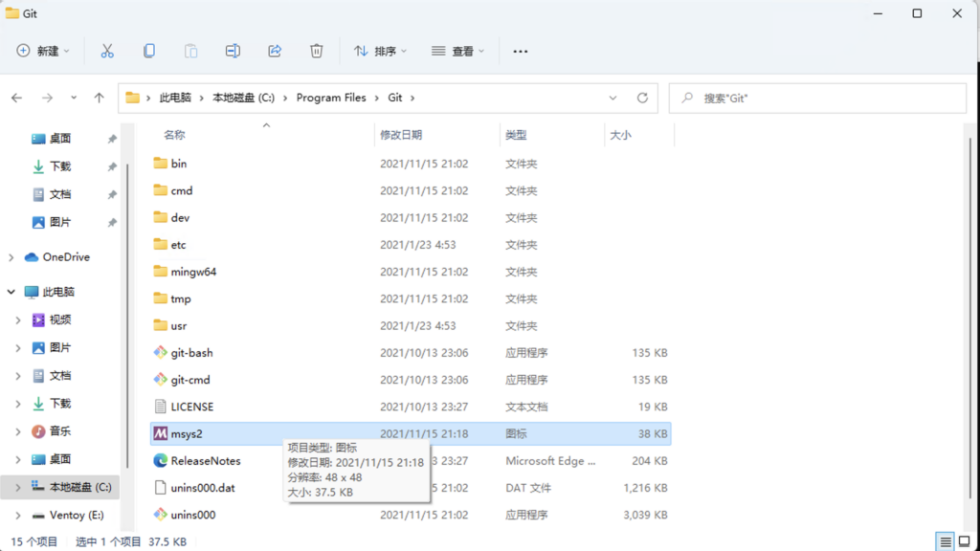Select the bin folder icon
The height and width of the screenshot is (551, 980).
point(160,163)
